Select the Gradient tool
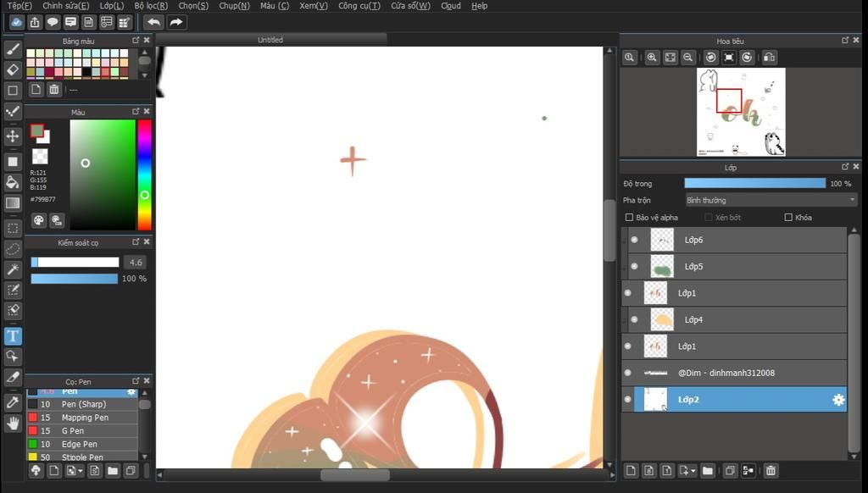Image resolution: width=868 pixels, height=493 pixels. (13, 202)
